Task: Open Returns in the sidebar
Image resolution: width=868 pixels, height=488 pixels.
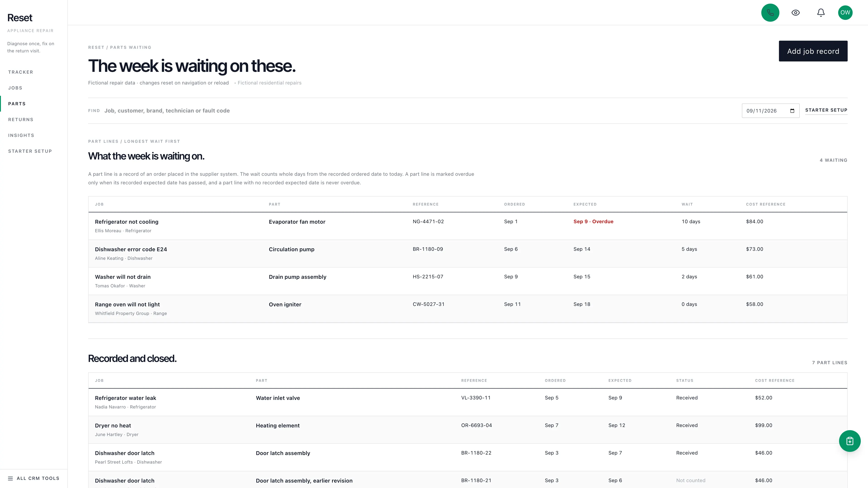Action: point(21,120)
